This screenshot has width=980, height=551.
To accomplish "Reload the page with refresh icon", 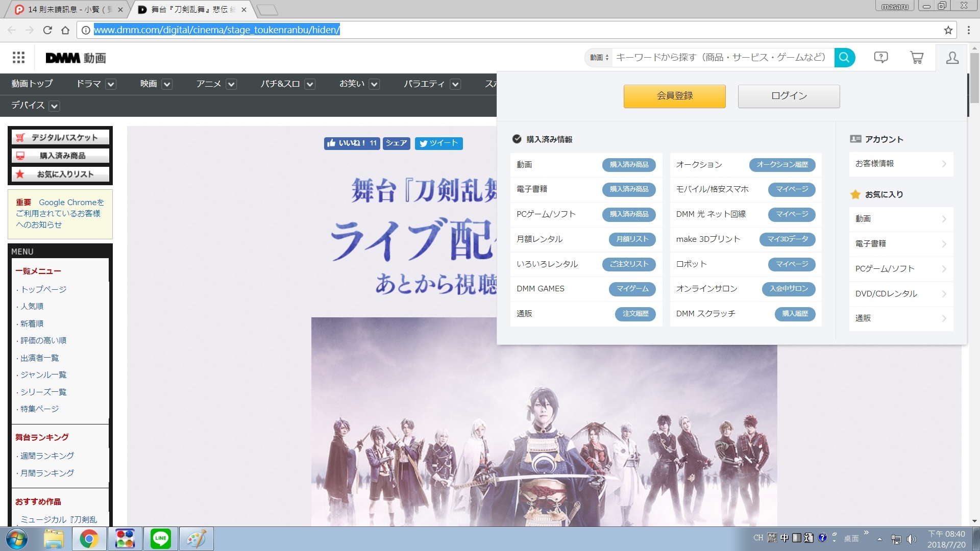I will point(47,30).
